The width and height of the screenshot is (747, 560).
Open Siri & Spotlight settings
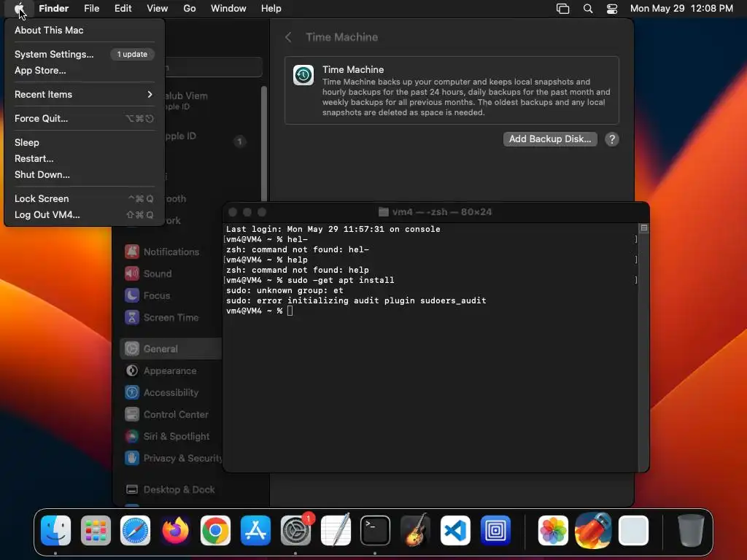pyautogui.click(x=171, y=436)
